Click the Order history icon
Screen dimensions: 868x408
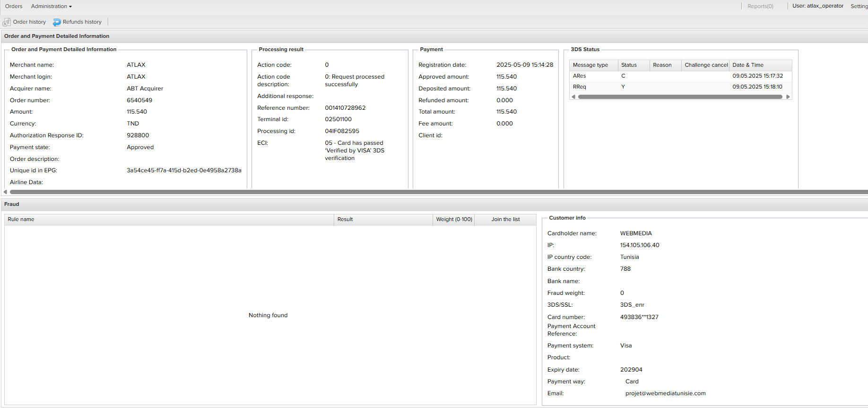pyautogui.click(x=7, y=22)
